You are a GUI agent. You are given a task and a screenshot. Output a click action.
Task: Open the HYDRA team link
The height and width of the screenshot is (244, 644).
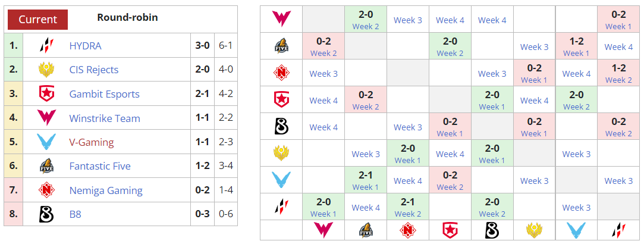click(85, 46)
